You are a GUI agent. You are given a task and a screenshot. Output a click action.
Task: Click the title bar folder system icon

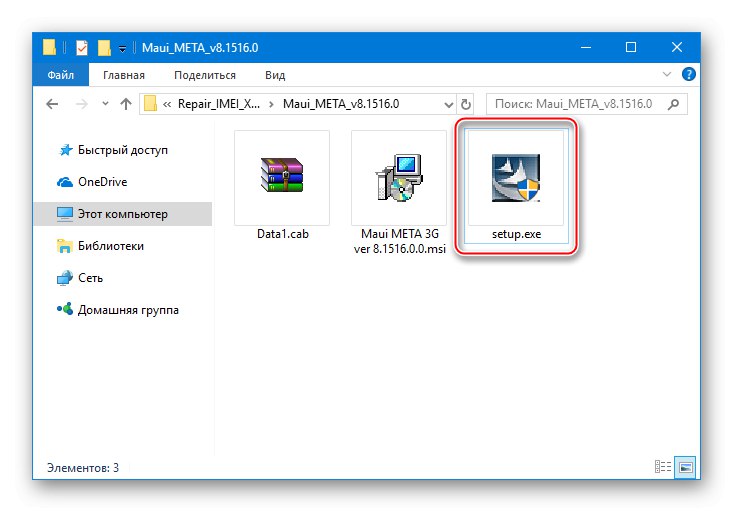click(x=49, y=47)
